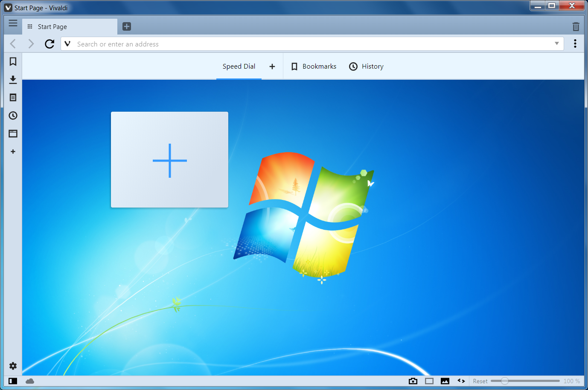
Task: Click the Vivaldi site info icon
Action: click(x=67, y=43)
